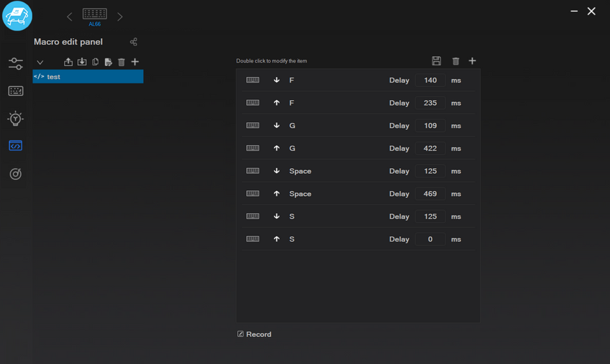Select the test macro in the list

coord(88,76)
